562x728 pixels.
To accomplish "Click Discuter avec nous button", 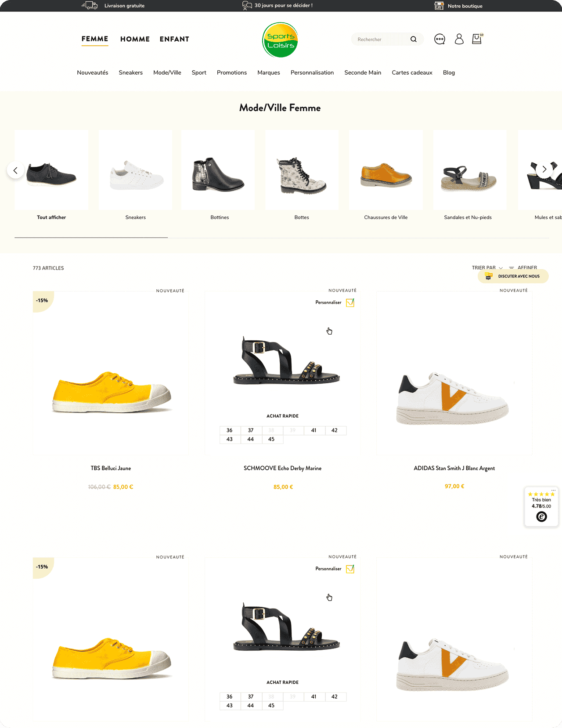I will point(513,276).
